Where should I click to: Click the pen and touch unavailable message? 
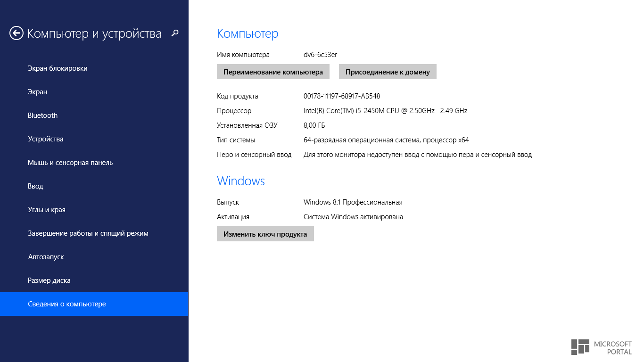click(x=418, y=155)
